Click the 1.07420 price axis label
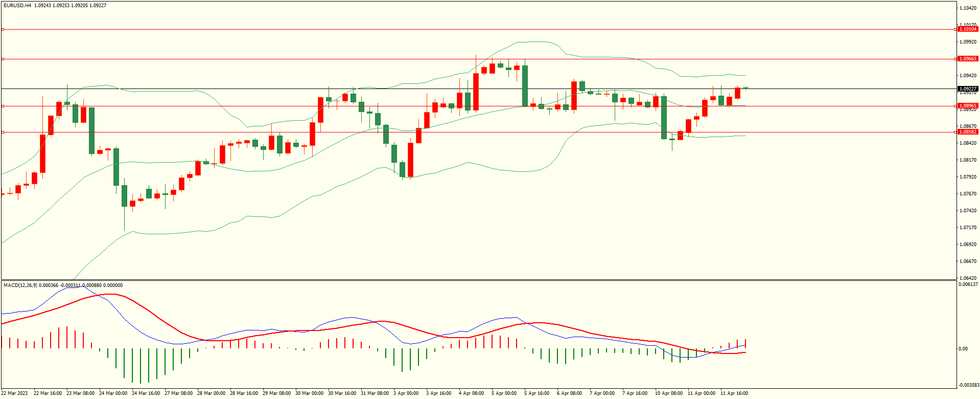 (968, 211)
